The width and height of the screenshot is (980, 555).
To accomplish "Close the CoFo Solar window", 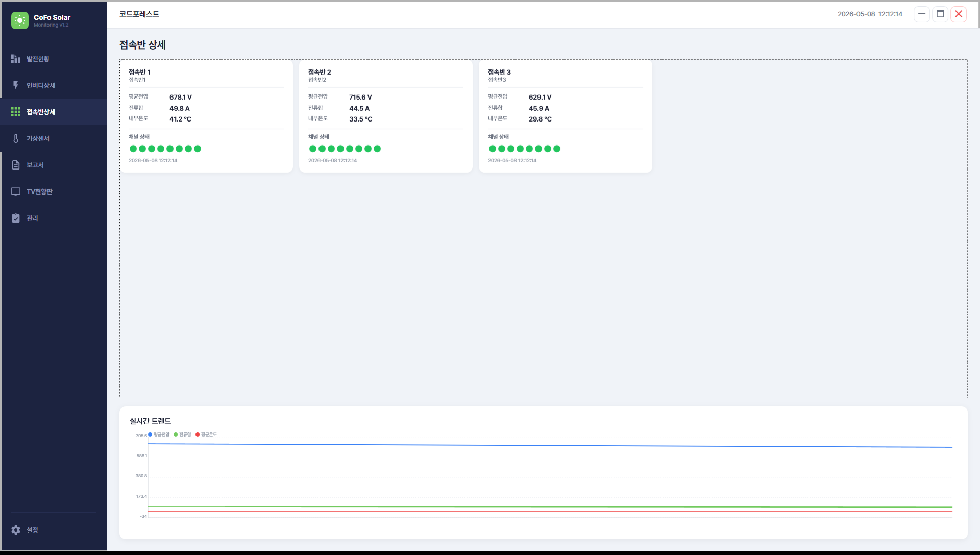I will tap(959, 14).
